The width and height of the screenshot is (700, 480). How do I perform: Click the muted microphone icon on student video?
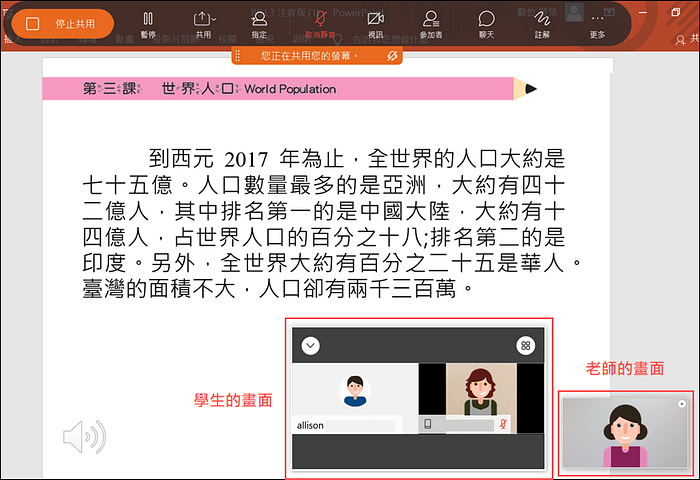pyautogui.click(x=503, y=424)
